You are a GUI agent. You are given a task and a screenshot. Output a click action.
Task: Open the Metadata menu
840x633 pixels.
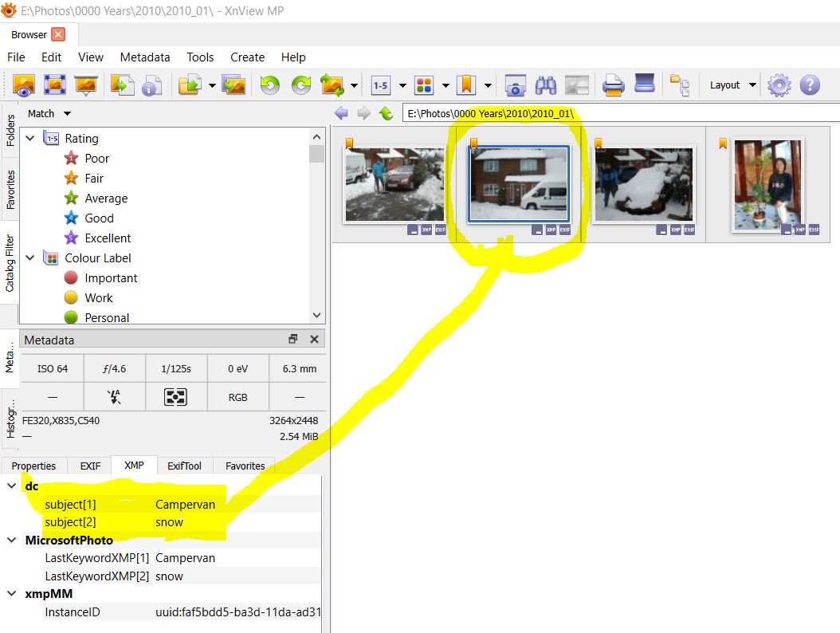(x=144, y=57)
